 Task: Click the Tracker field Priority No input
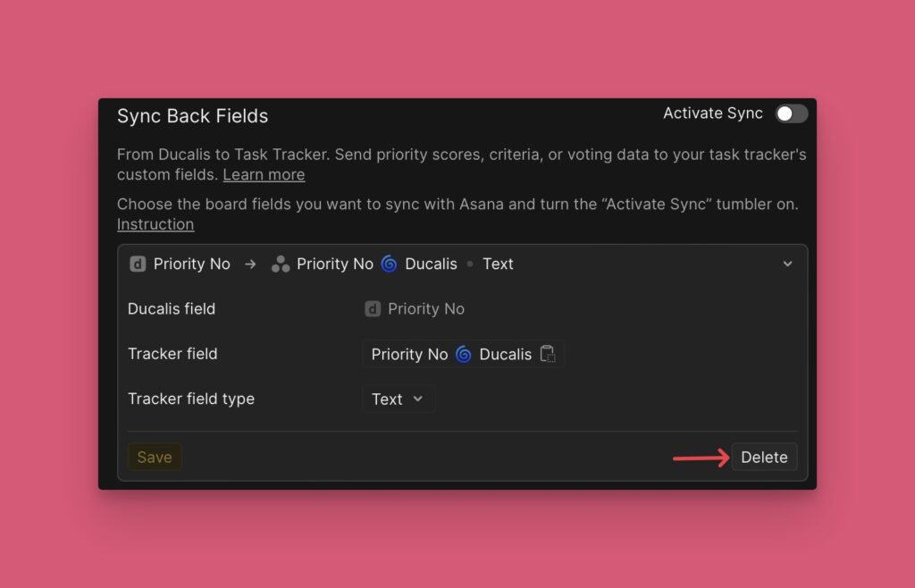(409, 354)
